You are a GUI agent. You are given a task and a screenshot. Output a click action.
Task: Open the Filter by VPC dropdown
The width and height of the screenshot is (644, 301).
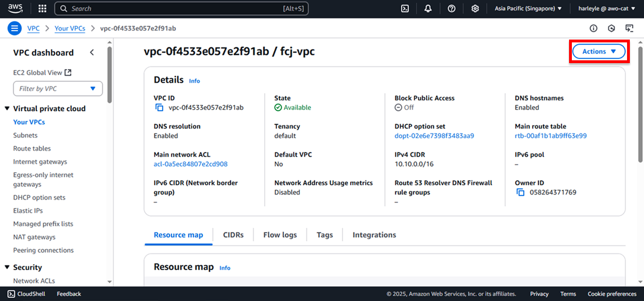pos(58,89)
